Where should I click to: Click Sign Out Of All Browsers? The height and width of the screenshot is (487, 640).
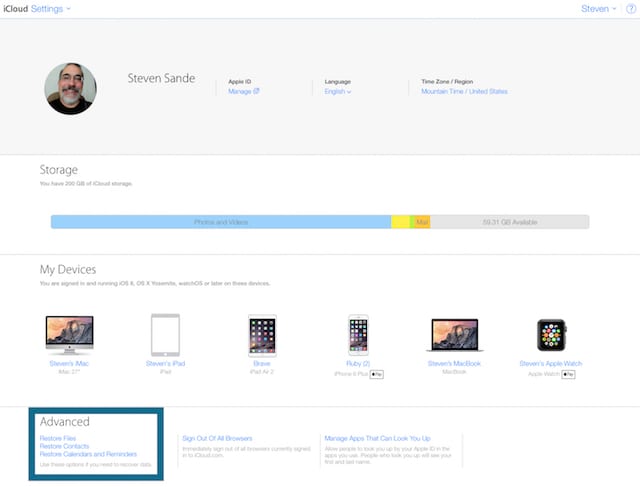217,438
